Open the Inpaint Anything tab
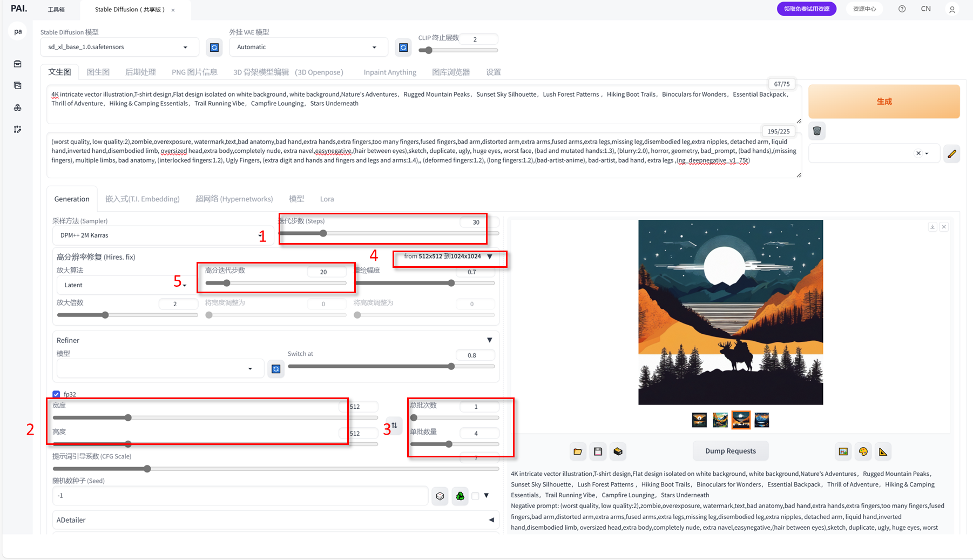Viewport: 973px width, 560px height. 390,72
